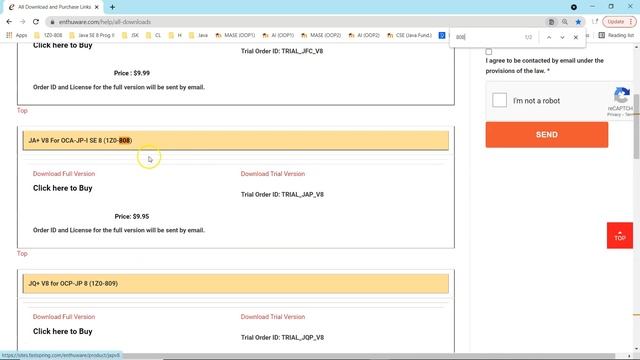640x360 pixels.
Task: Click the Trial Order ID: TRIAL_JAP_V8 text
Action: (282, 195)
